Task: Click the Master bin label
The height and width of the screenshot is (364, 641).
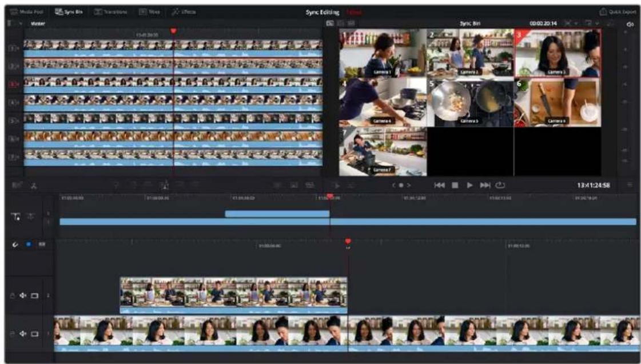Action: click(x=38, y=23)
